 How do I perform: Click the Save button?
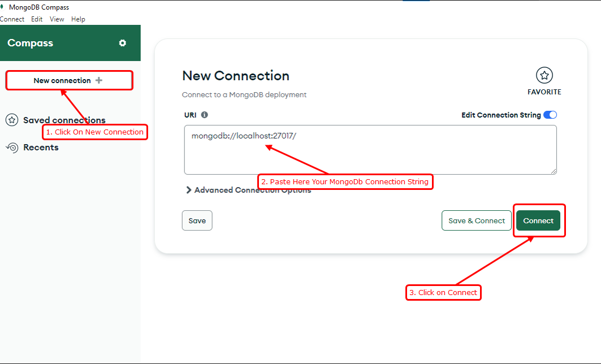tap(197, 220)
